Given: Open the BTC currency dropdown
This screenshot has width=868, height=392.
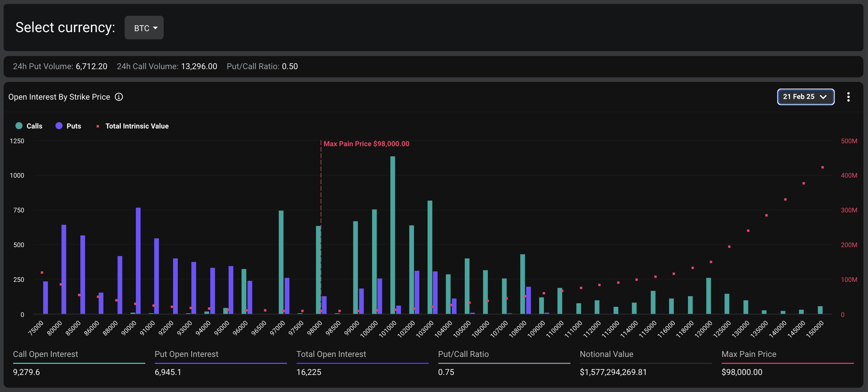Looking at the screenshot, I should [144, 28].
